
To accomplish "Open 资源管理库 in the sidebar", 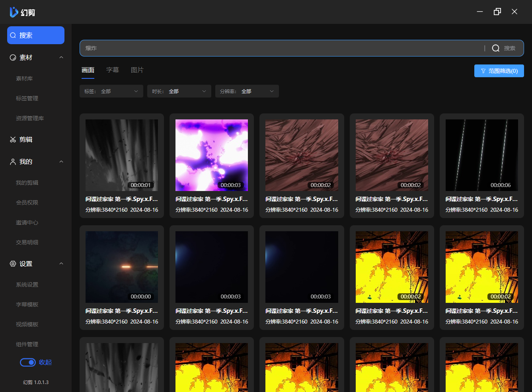I will pyautogui.click(x=30, y=118).
